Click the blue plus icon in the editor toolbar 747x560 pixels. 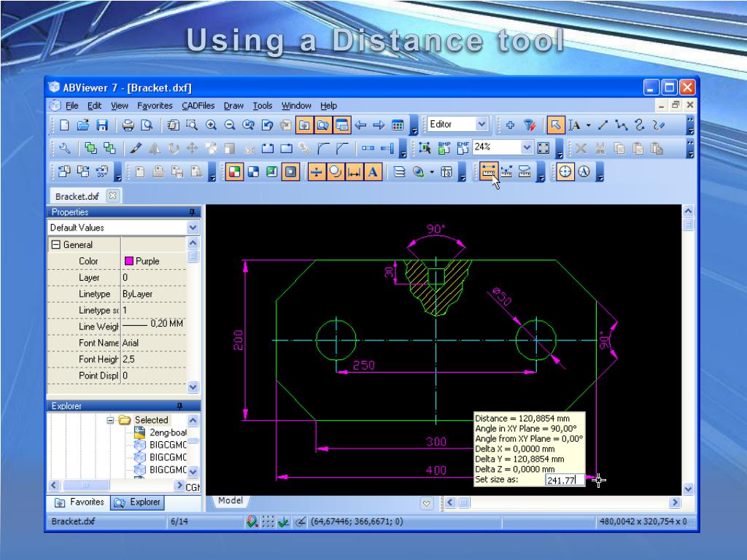click(510, 125)
